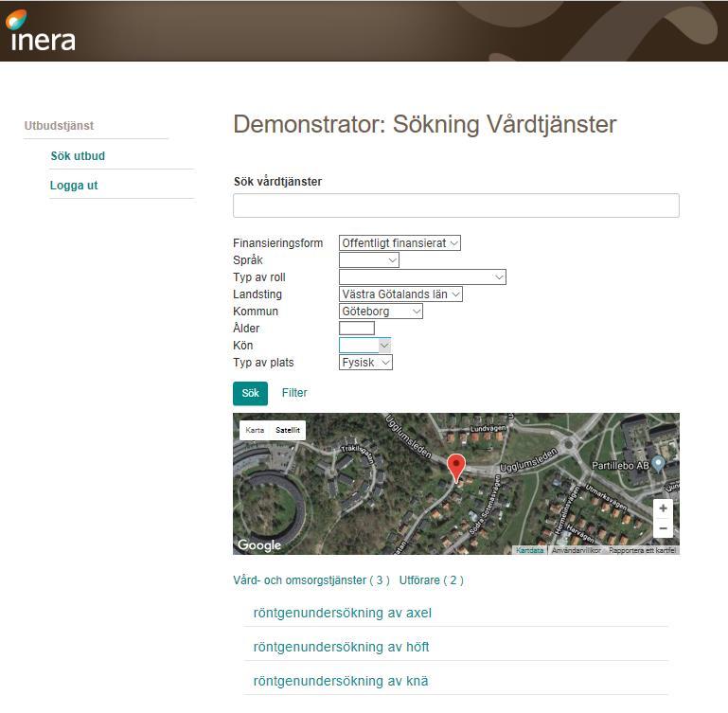Click the red map marker pin

(456, 467)
